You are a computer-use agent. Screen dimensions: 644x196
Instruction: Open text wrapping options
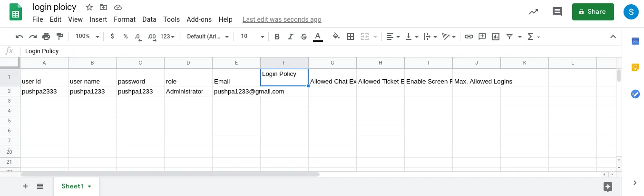point(429,37)
